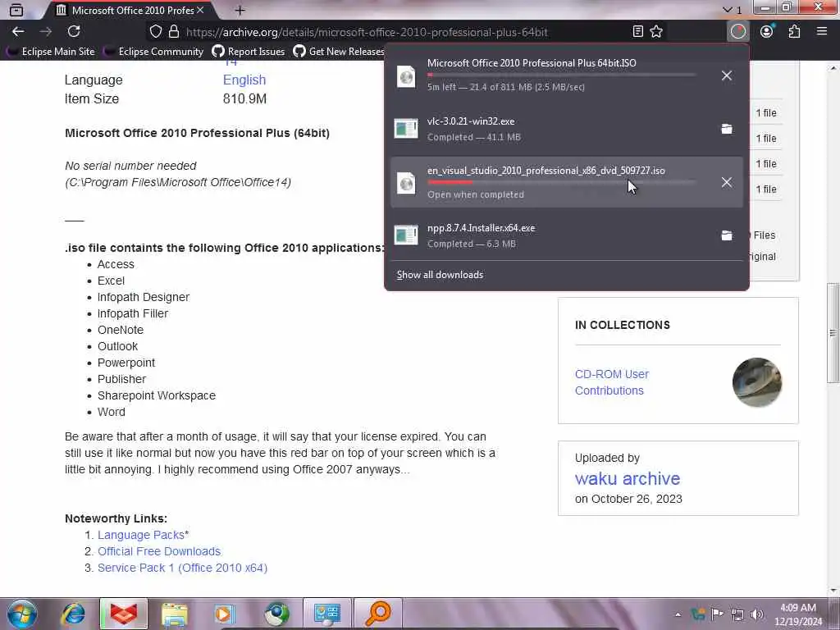
Task: Launch Internet Explorer from the taskbar
Action: 73,614
